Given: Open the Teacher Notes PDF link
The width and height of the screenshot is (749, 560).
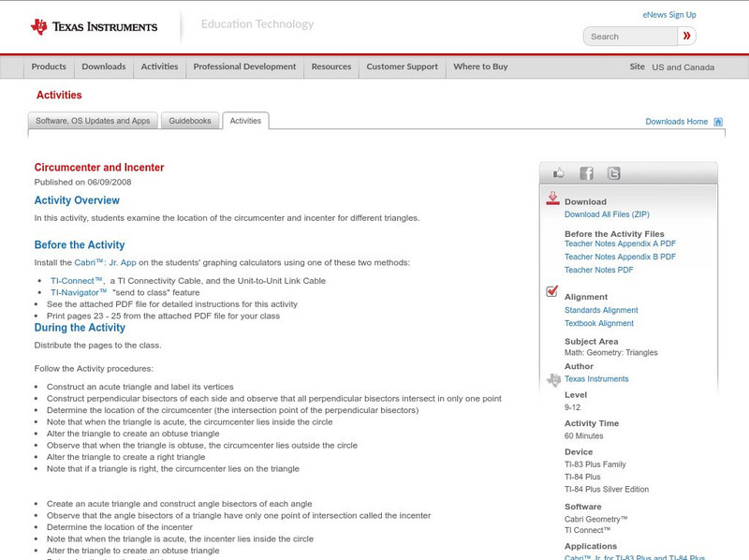Looking at the screenshot, I should point(598,270).
